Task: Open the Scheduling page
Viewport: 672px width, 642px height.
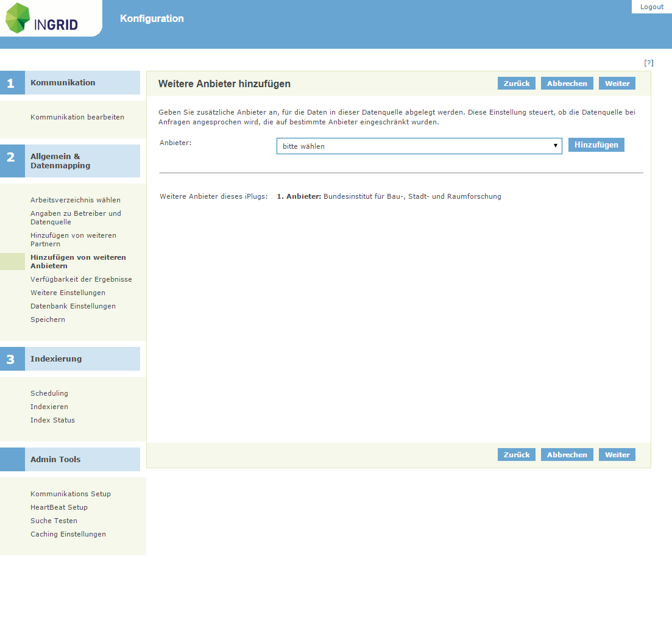Action: pos(49,393)
